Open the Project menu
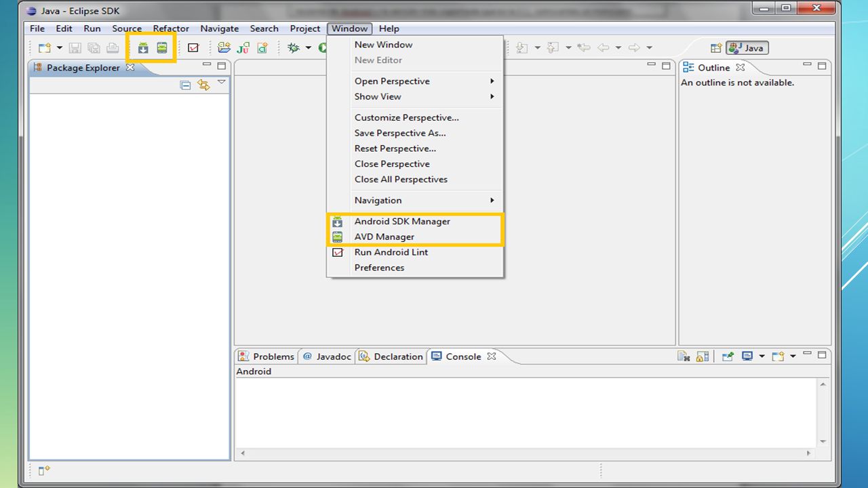The height and width of the screenshot is (488, 868). click(305, 28)
